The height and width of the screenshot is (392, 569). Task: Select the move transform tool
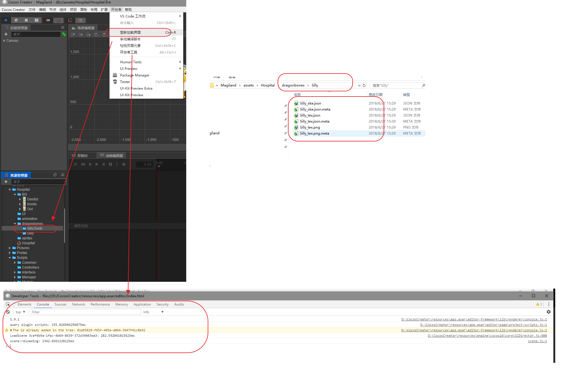point(6,20)
